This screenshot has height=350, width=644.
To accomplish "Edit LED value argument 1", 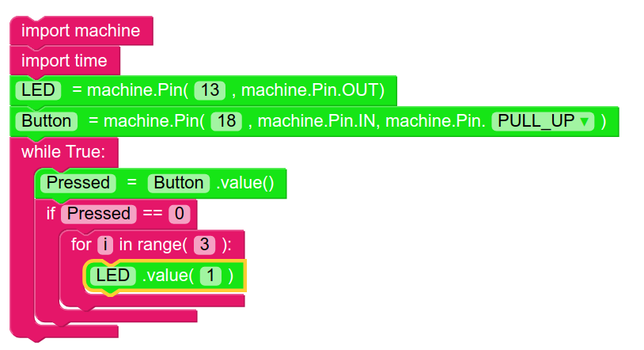I will [x=210, y=276].
